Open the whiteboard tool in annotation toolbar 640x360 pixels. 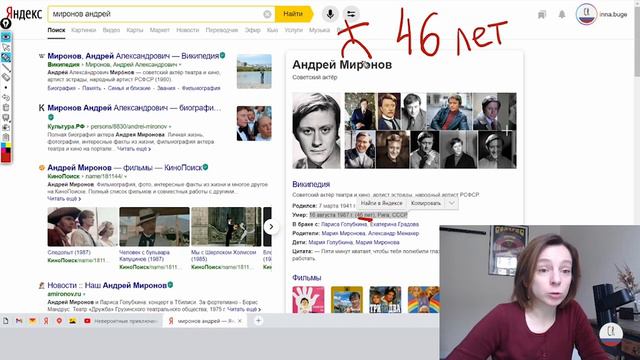(x=6, y=118)
